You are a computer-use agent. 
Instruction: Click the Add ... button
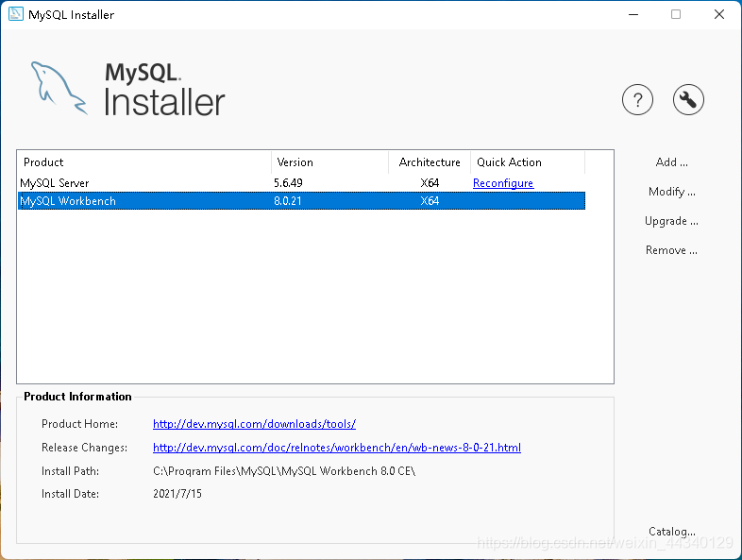671,162
